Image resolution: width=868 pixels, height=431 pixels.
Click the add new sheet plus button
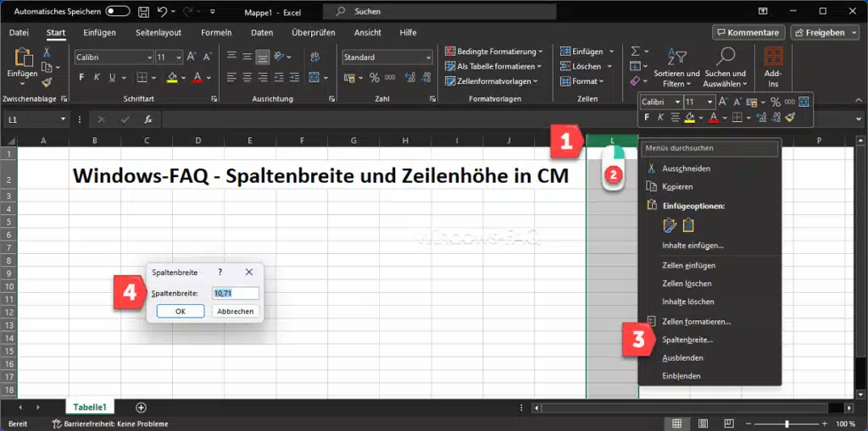(x=142, y=408)
